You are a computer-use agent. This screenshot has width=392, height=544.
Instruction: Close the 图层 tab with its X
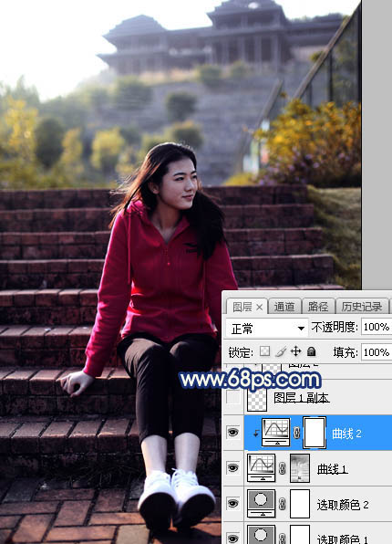click(x=259, y=307)
